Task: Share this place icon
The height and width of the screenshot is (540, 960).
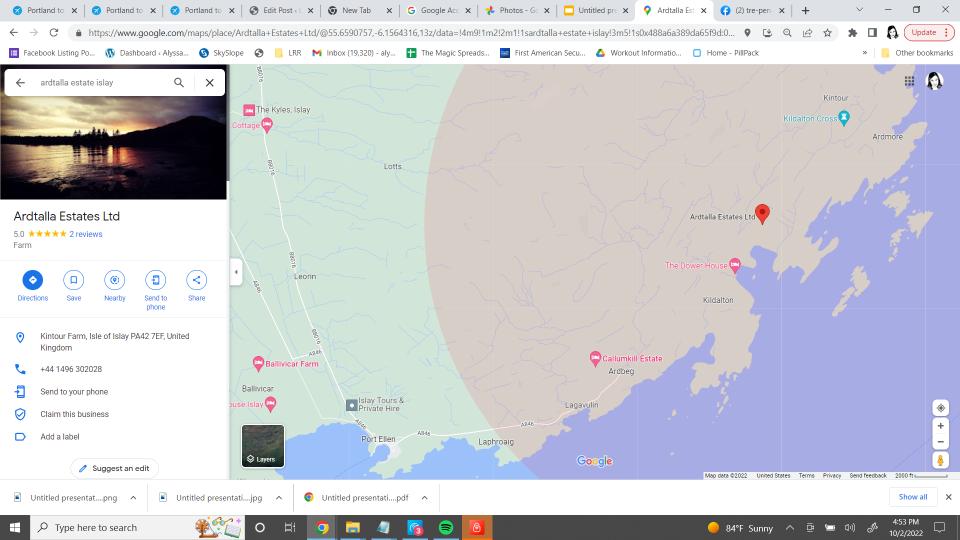Action: (x=197, y=280)
